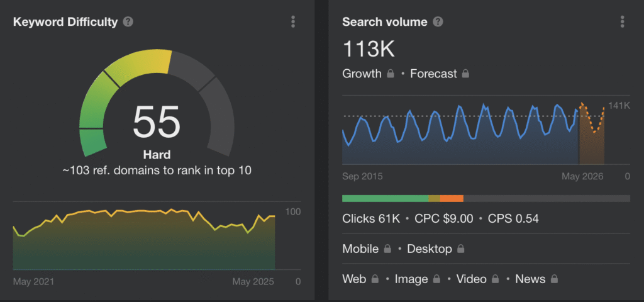Click the lock icon beside Desktop
Viewport: 644px width, 302px height.
pyautogui.click(x=461, y=249)
